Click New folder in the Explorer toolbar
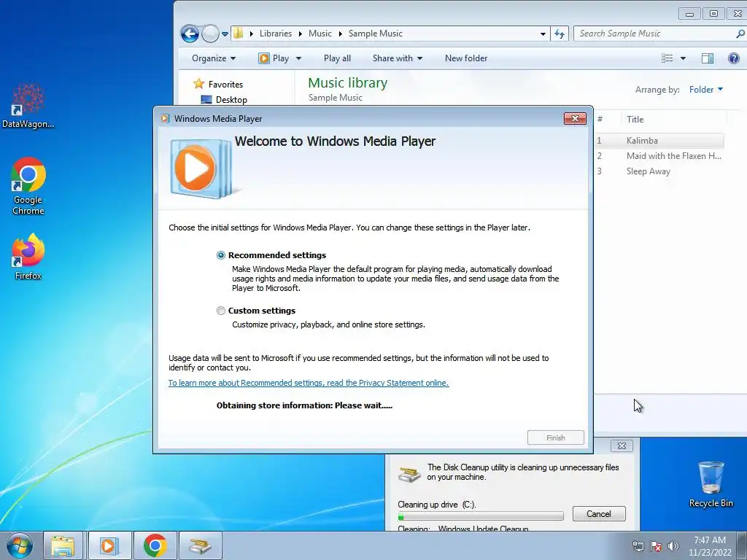 point(466,58)
